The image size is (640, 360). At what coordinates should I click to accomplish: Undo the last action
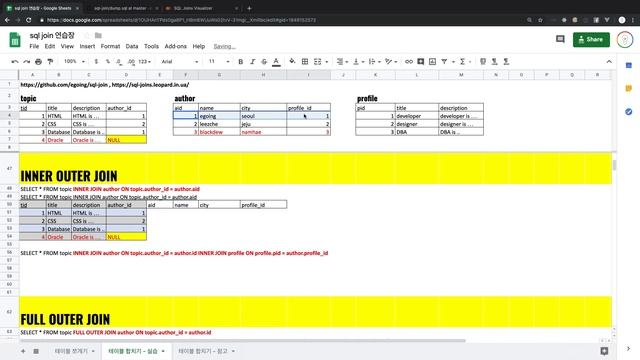coord(15,62)
